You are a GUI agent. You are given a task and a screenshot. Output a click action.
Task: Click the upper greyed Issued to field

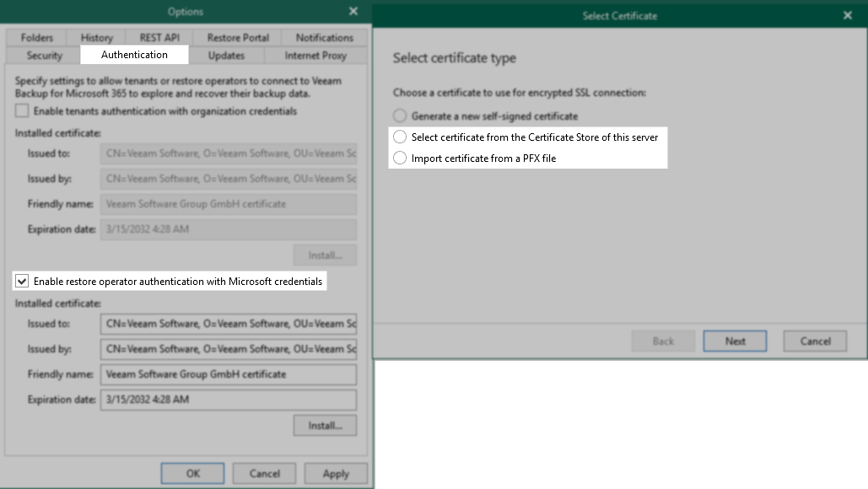[229, 153]
